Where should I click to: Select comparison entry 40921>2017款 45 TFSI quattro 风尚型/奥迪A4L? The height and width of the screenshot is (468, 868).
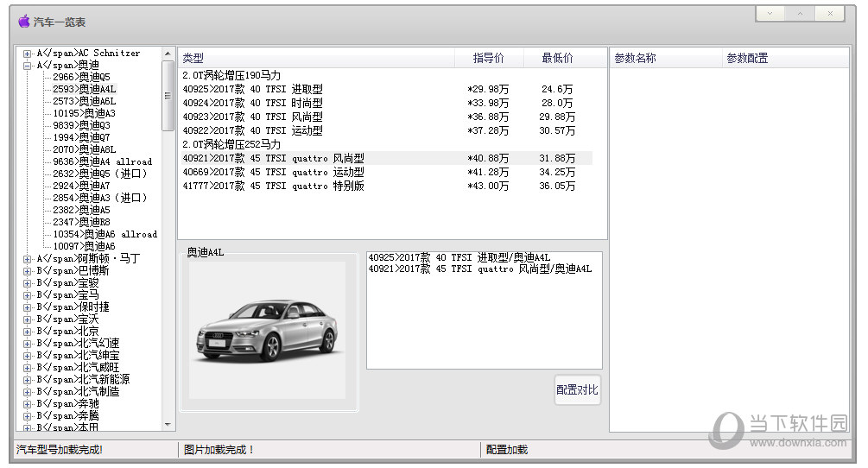click(480, 269)
